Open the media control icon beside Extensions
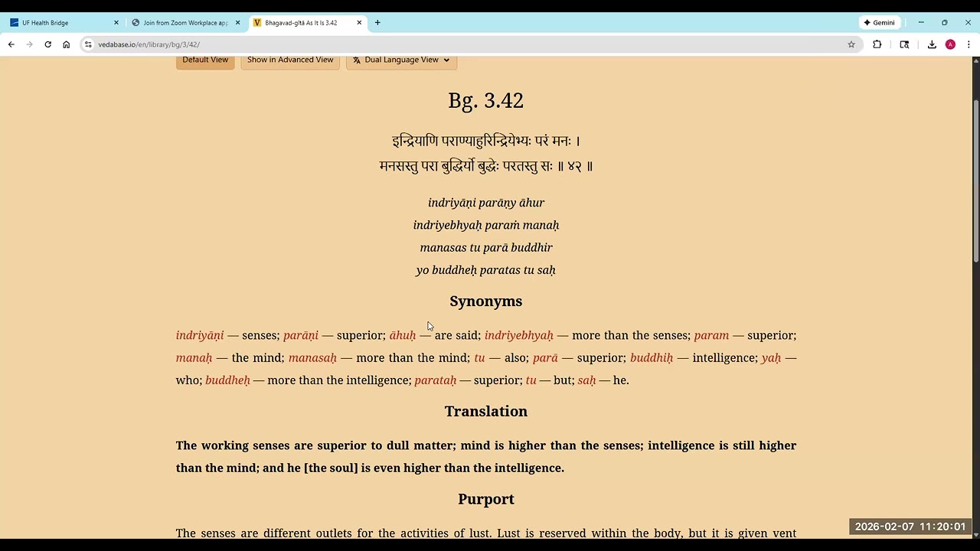 904,44
